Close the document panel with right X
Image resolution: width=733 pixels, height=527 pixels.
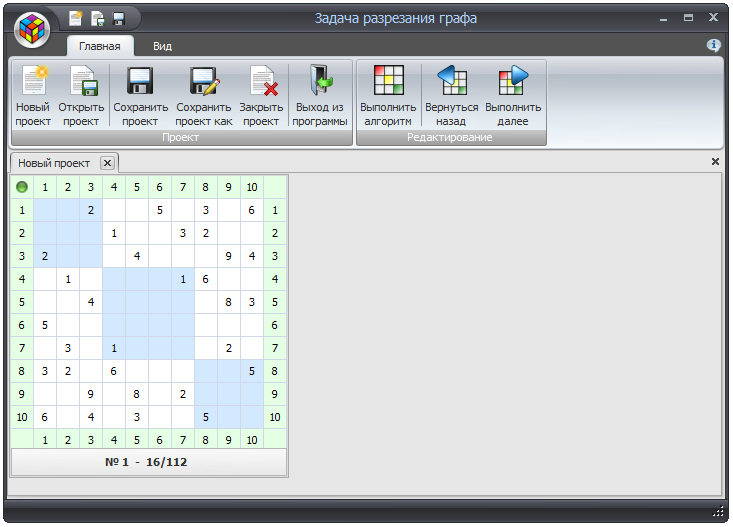(715, 161)
